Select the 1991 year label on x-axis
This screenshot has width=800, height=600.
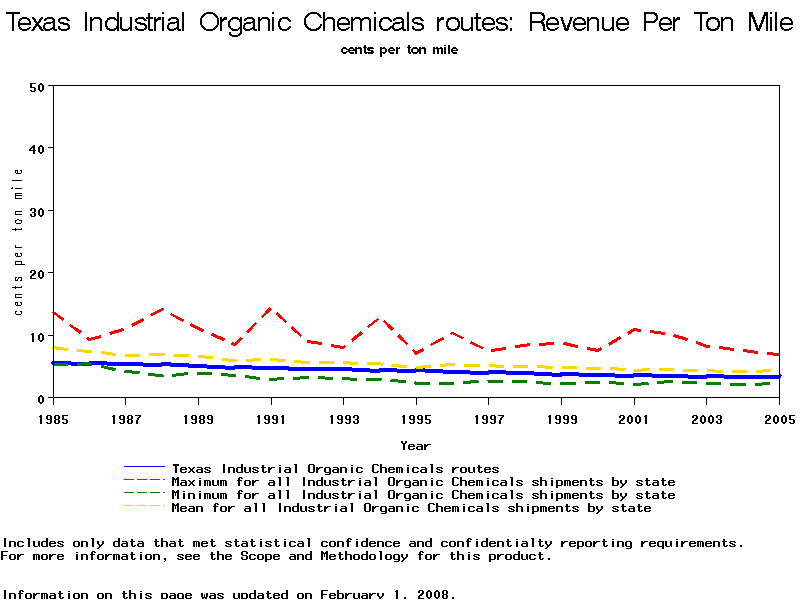270,417
